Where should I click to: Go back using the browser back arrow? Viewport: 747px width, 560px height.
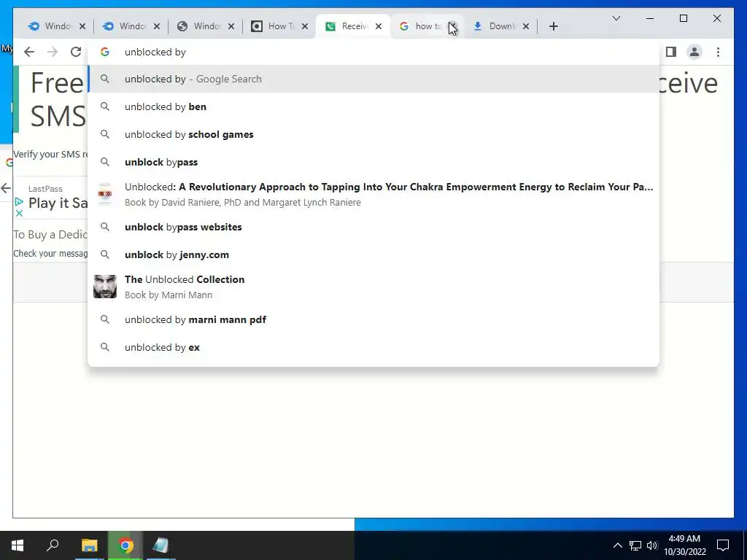click(29, 52)
